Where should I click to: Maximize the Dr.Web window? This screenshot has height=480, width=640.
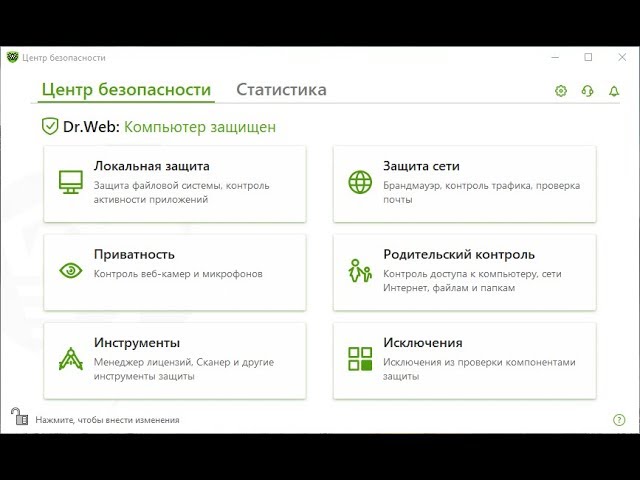coord(588,57)
